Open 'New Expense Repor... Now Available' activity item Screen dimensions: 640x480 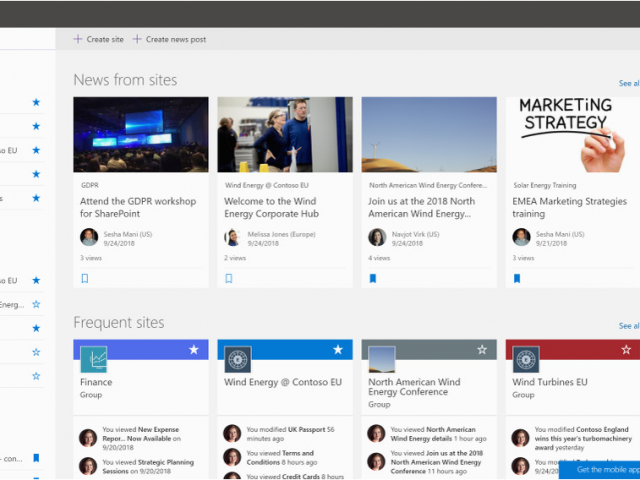[x=141, y=434]
